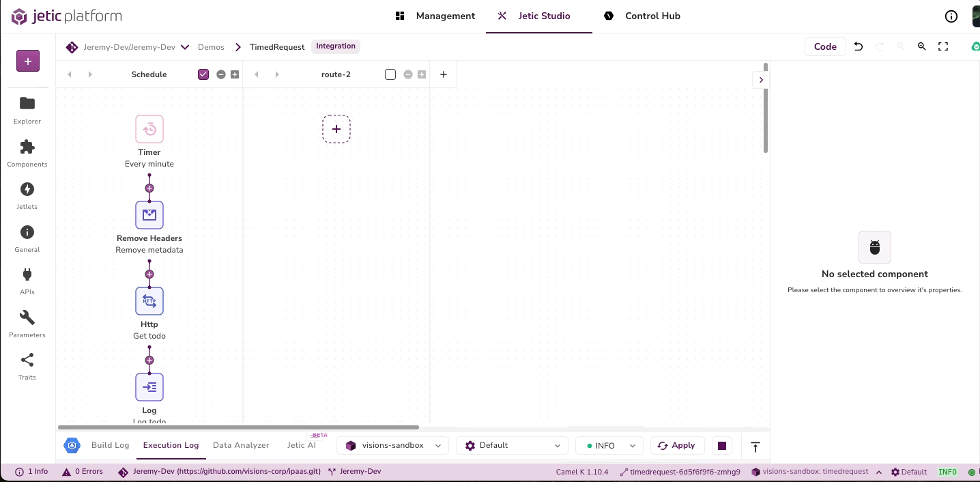Click the dashed add-component placeholder in route-2
980x482 pixels.
pos(336,129)
